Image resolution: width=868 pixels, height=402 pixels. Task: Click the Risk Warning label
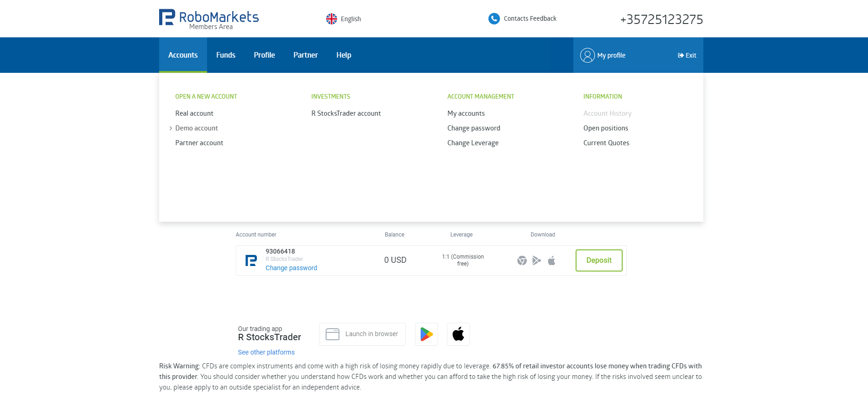[x=180, y=366]
